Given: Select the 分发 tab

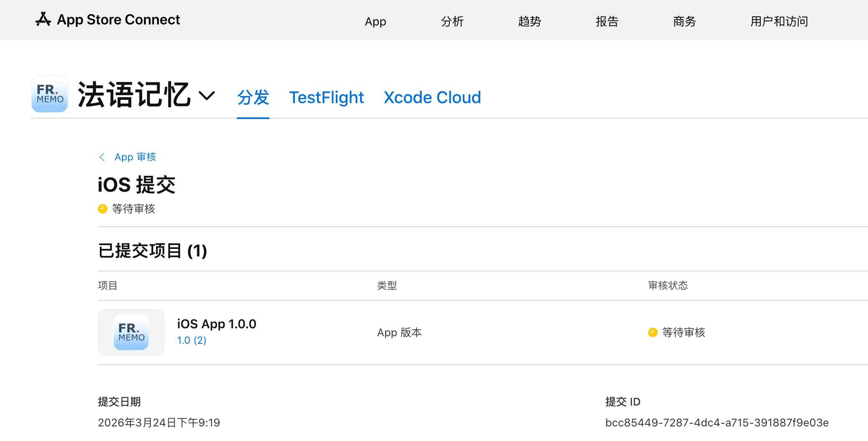Looking at the screenshot, I should click(253, 97).
